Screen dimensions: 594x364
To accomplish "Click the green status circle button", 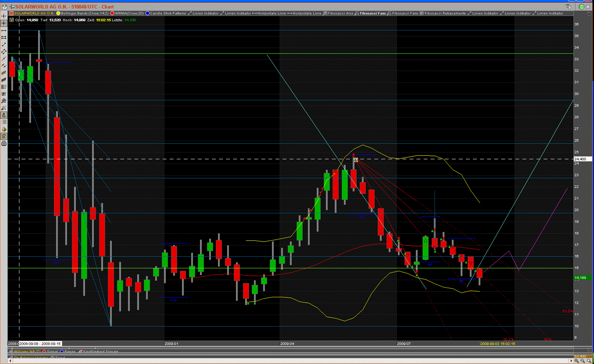I will click(x=582, y=7).
